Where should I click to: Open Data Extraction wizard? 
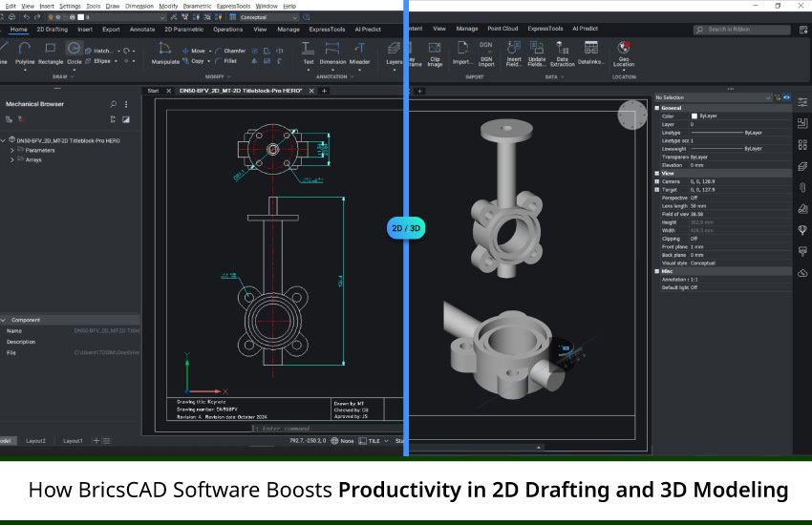click(x=563, y=53)
